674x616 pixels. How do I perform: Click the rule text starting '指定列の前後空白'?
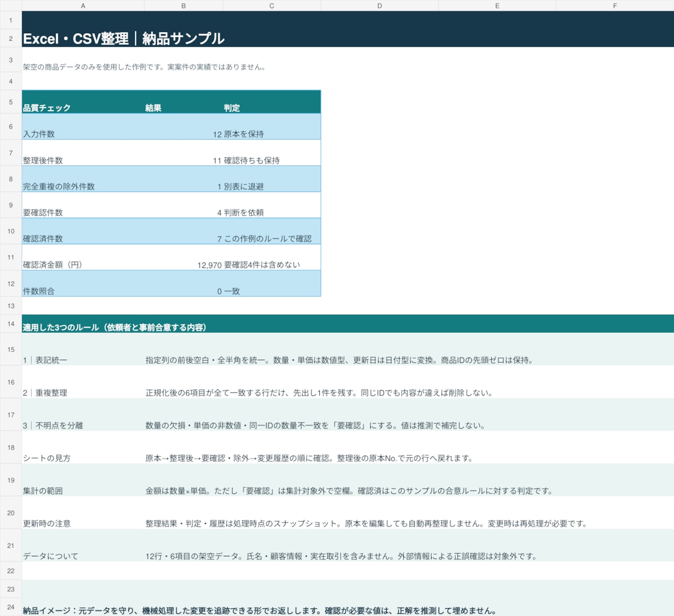click(x=340, y=360)
